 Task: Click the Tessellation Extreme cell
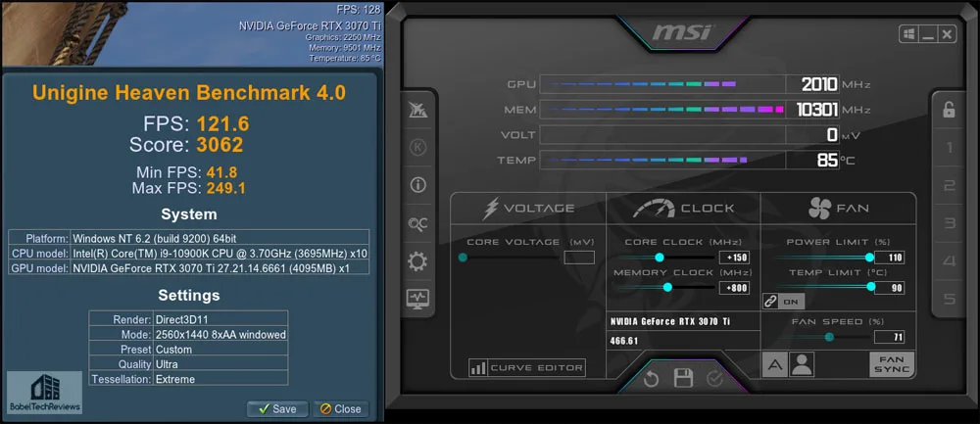point(220,378)
